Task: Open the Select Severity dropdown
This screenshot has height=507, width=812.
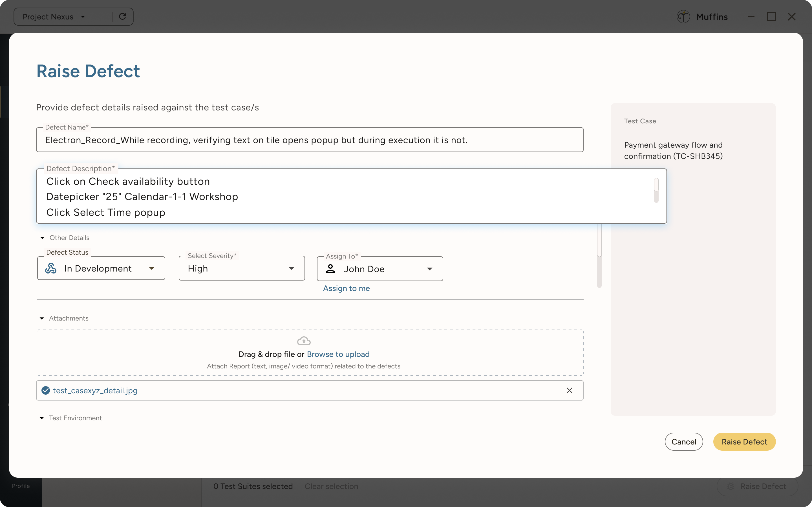Action: tap(291, 268)
